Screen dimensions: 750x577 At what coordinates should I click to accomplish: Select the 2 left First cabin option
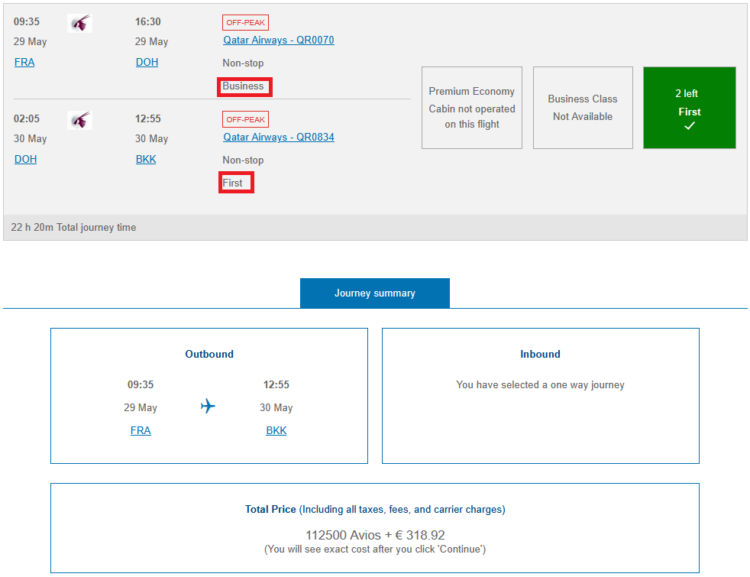point(689,107)
